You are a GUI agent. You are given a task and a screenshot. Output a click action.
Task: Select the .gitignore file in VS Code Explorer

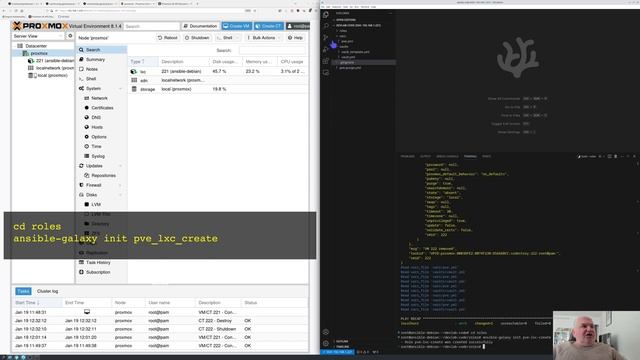point(364,62)
